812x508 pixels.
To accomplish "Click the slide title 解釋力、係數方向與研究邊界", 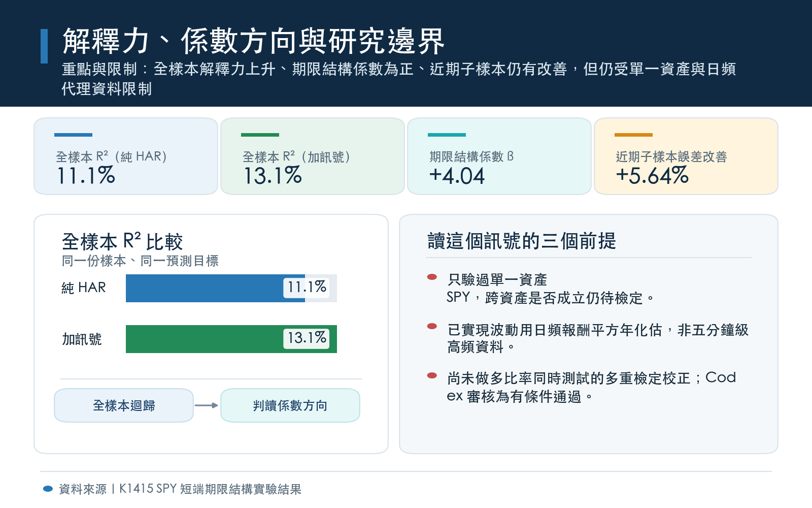I will [x=253, y=41].
